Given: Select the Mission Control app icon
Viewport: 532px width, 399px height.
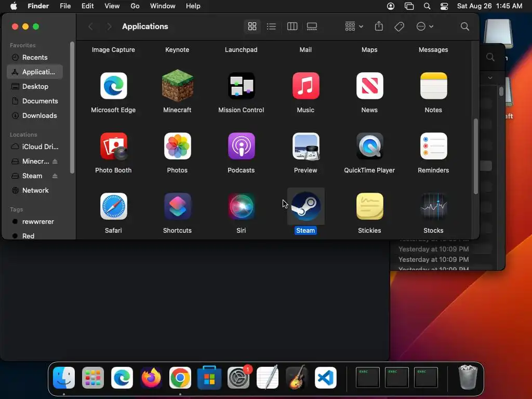Looking at the screenshot, I should click(241, 86).
